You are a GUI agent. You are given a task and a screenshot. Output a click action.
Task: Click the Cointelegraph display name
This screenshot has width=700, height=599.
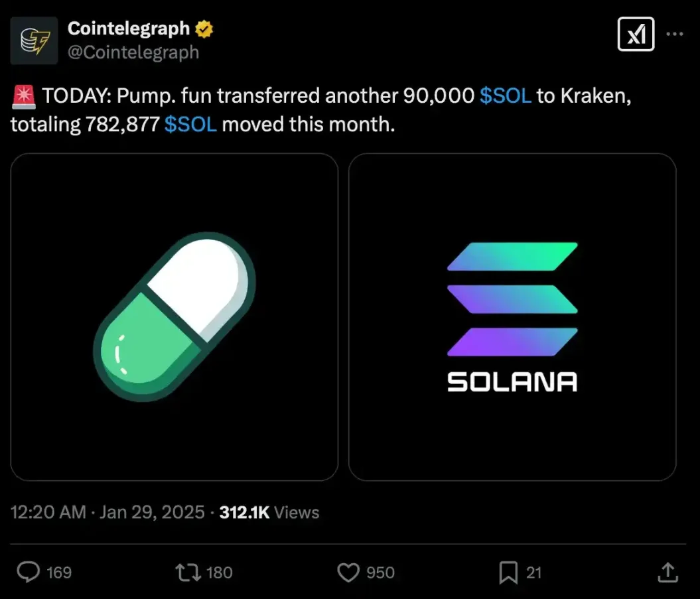[129, 28]
